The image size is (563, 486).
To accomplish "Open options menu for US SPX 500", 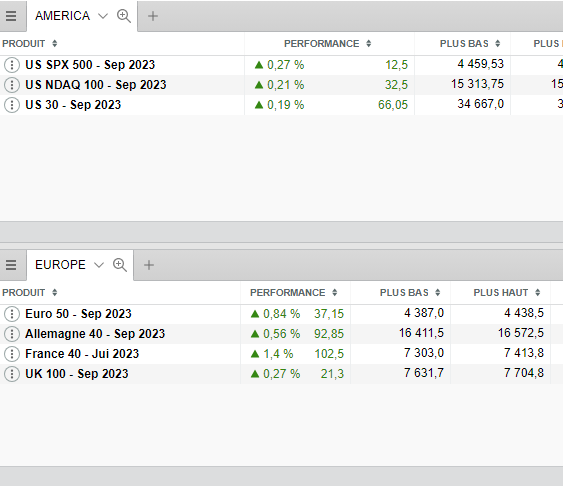I will (x=12, y=65).
